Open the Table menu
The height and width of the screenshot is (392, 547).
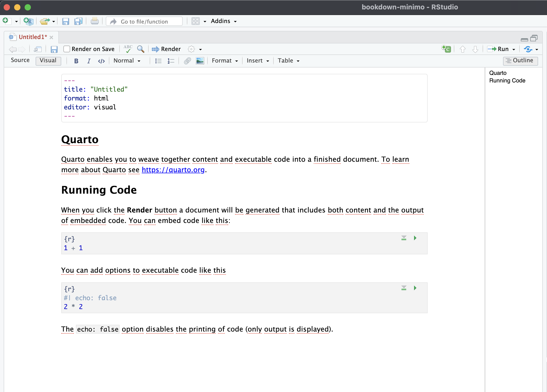pos(288,61)
